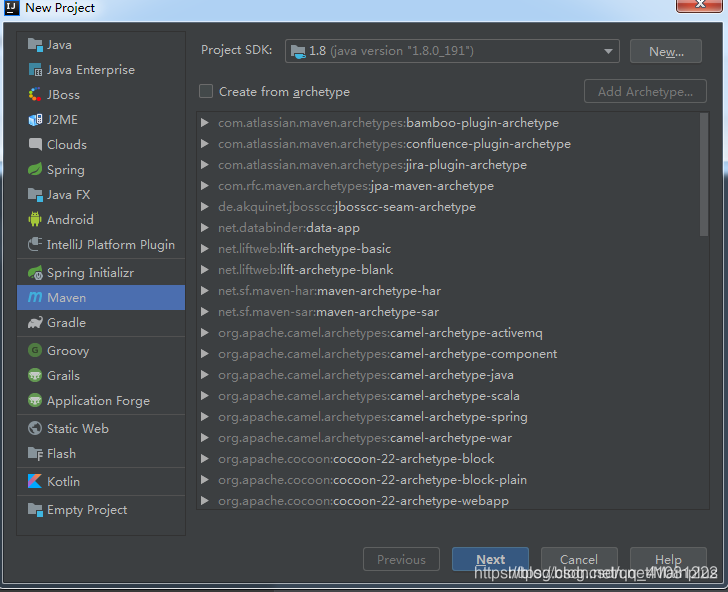Image resolution: width=728 pixels, height=592 pixels.
Task: Select Spring Initializr project type
Action: click(101, 273)
